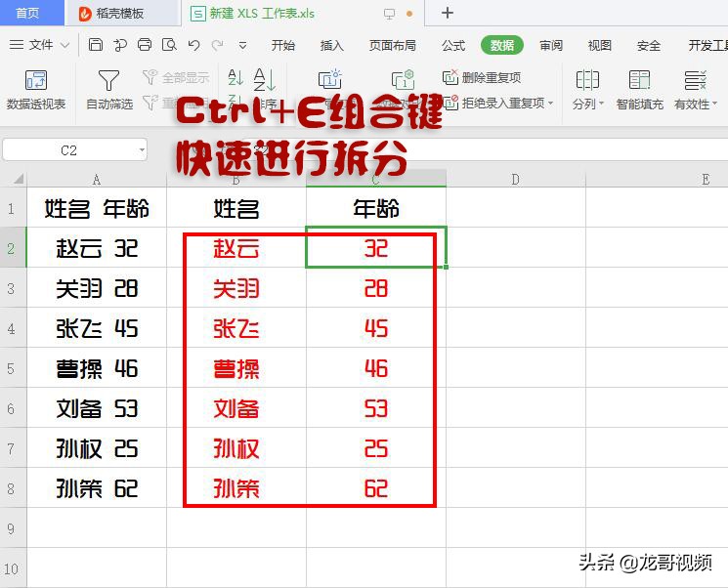Screen dimensions: 728x588
Task: Click cell C6 containing 53
Action: [376, 408]
